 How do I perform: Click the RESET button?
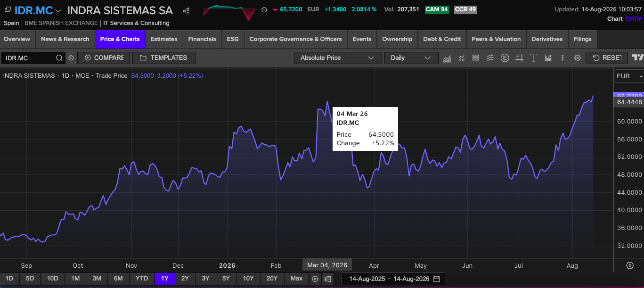607,58
